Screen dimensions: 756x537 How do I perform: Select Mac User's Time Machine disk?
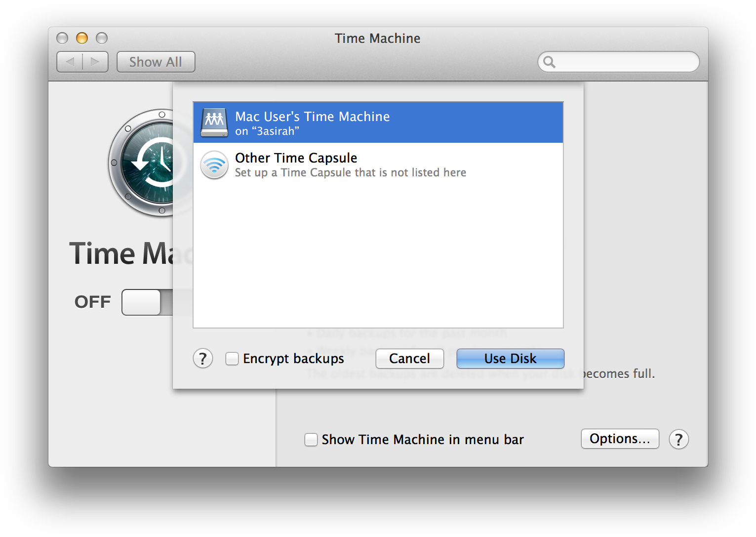tap(378, 123)
